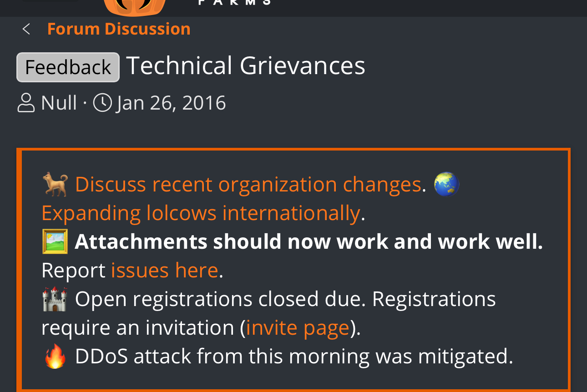Click the FARMS header text
Image resolution: width=587 pixels, height=392 pixels.
tap(235, 3)
